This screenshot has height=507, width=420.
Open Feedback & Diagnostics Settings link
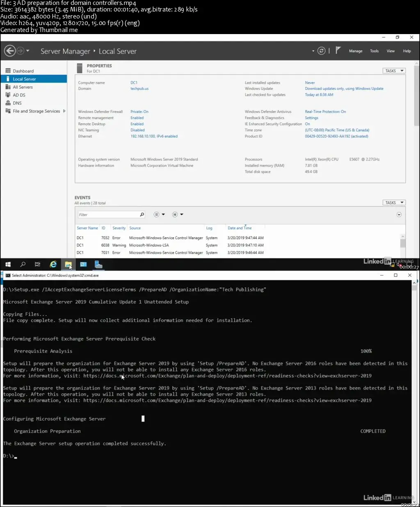[x=311, y=118]
